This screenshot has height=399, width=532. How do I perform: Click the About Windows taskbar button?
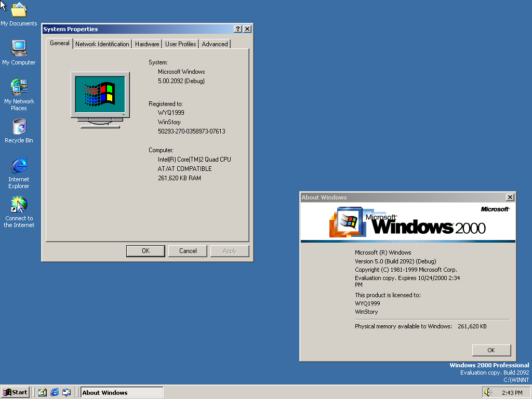pyautogui.click(x=122, y=392)
